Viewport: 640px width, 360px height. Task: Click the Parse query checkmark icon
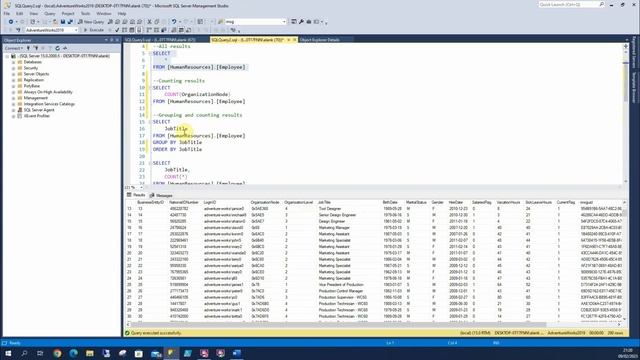click(117, 30)
